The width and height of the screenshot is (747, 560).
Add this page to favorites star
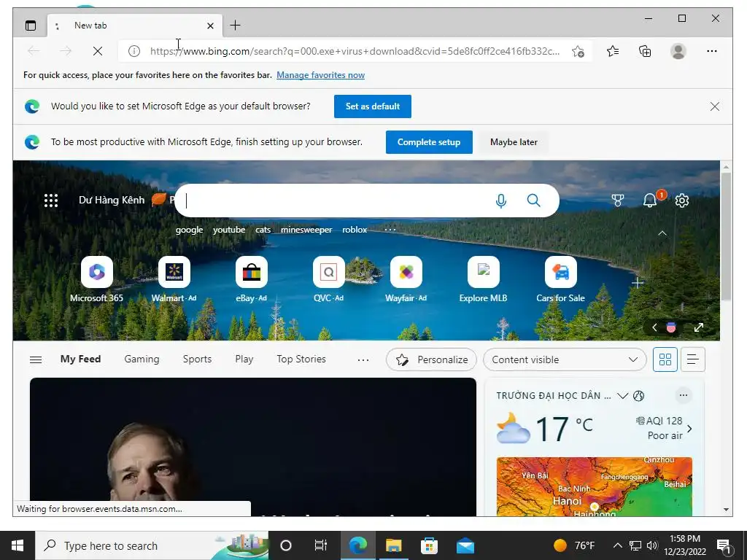578,52
